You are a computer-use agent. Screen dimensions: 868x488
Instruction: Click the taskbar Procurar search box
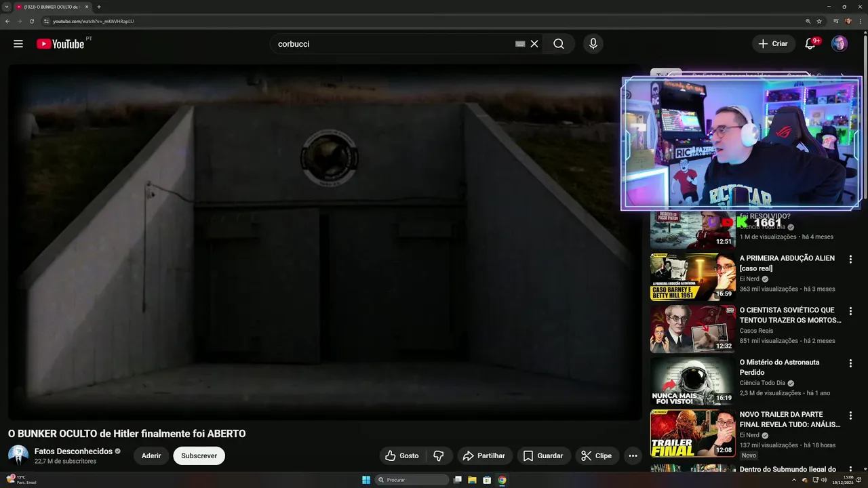412,480
